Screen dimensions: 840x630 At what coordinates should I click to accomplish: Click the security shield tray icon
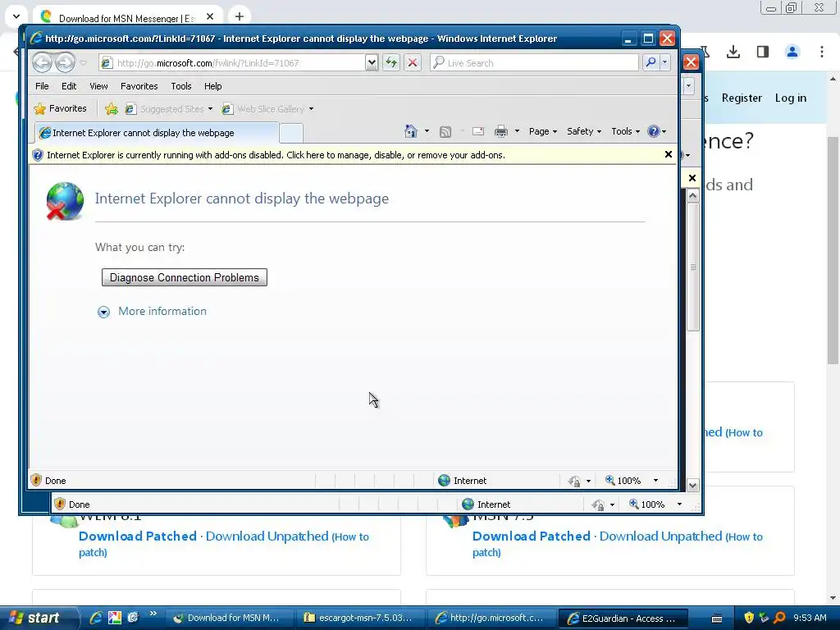(749, 618)
